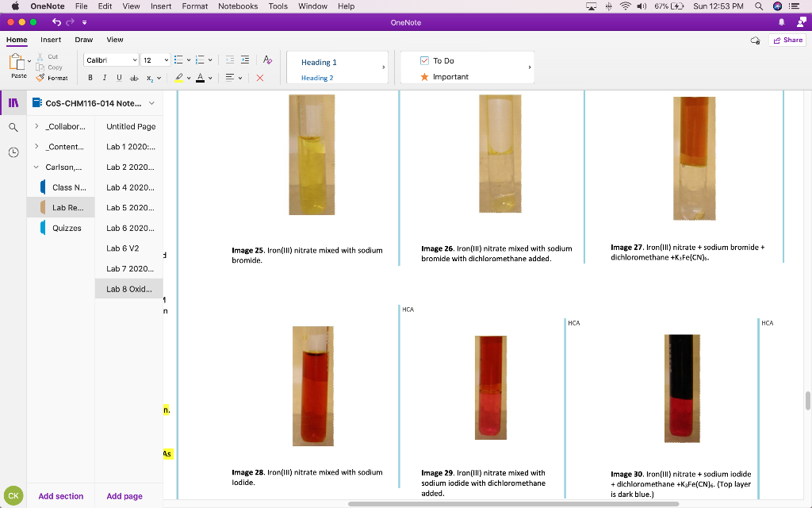Open the Format menu in menu bar

195,6
